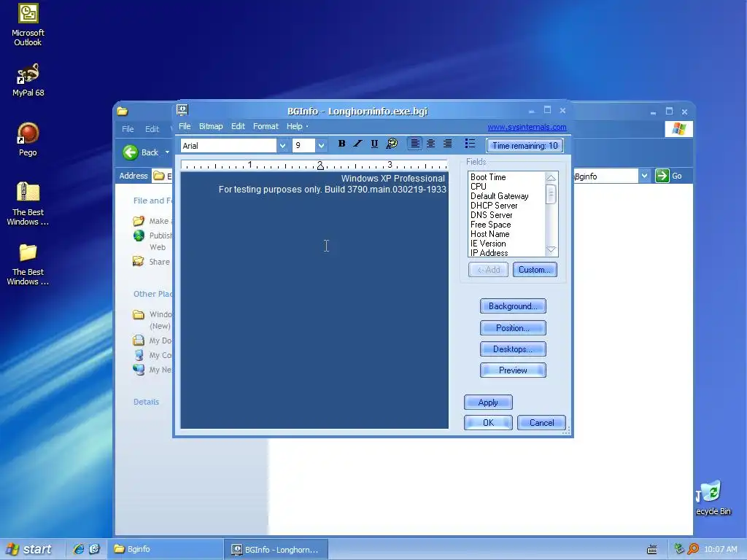Expand the font size 9 dropdown

click(321, 145)
